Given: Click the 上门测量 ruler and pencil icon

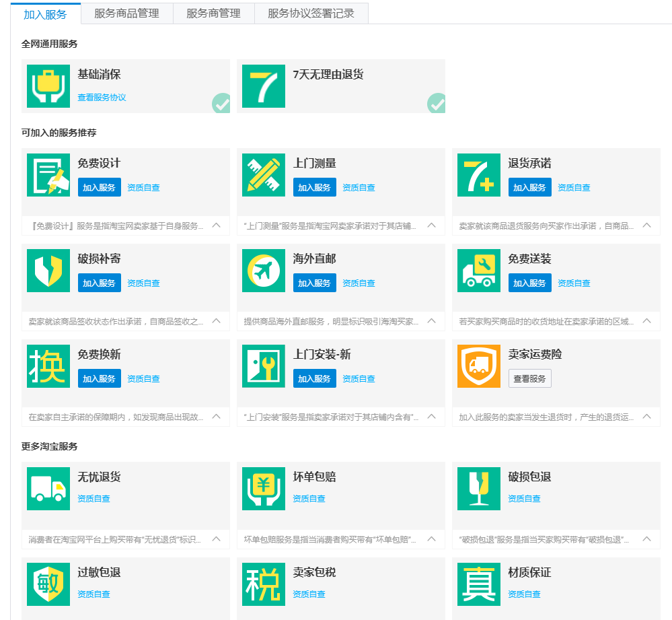Looking at the screenshot, I should point(264,175).
